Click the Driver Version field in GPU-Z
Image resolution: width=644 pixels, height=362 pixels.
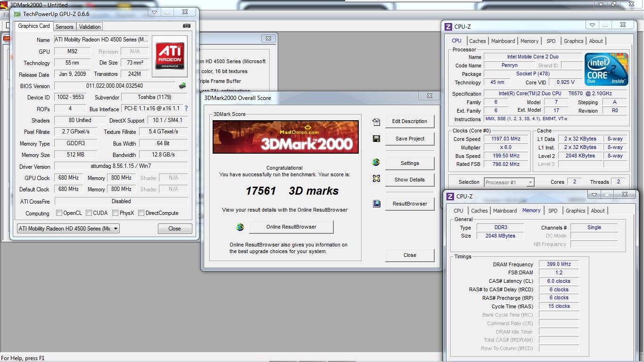point(121,166)
